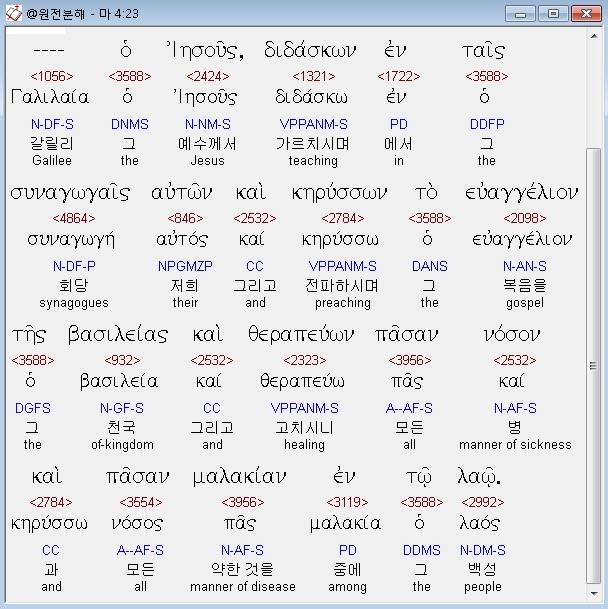Click the Korean gloss 천국
This screenshot has height=609, width=608.
pos(122,428)
